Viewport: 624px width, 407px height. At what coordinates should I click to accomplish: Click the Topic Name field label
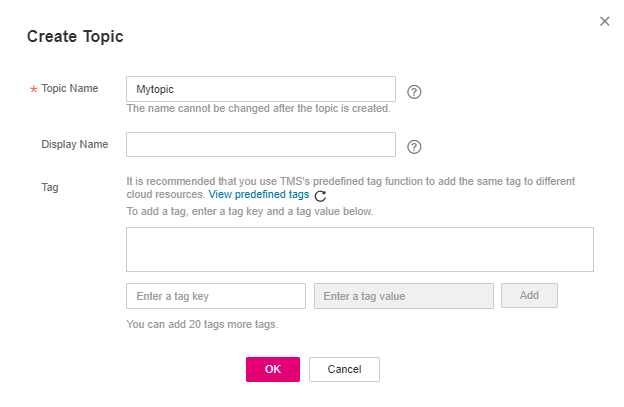click(x=69, y=88)
